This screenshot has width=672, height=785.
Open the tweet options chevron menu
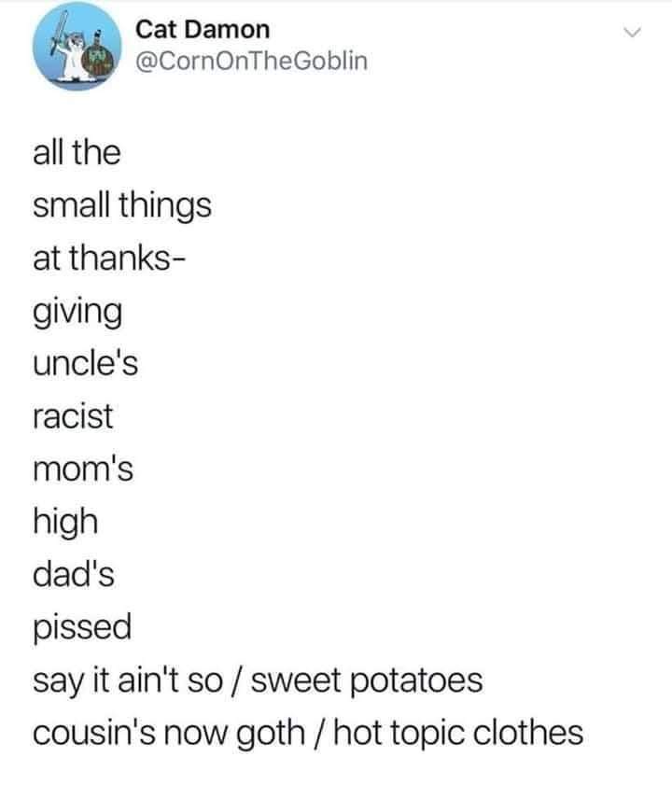click(x=633, y=33)
